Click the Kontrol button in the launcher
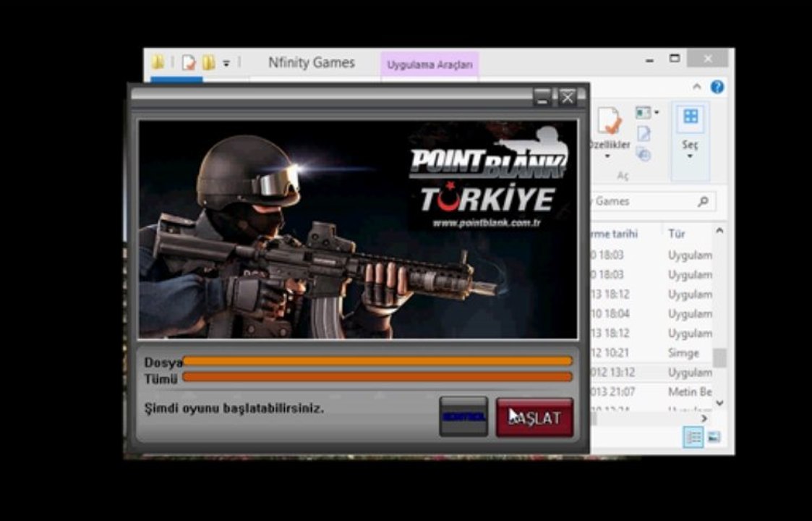This screenshot has width=812, height=521. [463, 417]
